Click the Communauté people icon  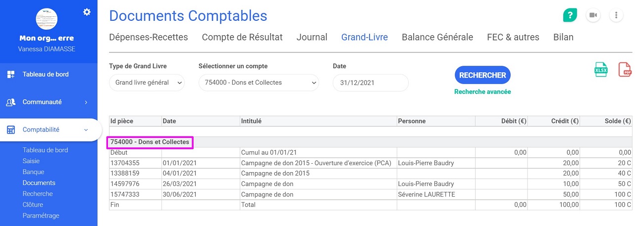(x=10, y=102)
